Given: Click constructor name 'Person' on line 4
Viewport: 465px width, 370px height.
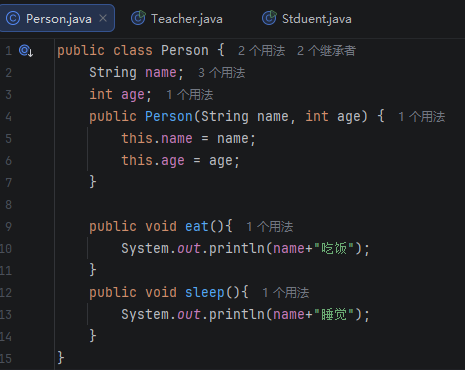Looking at the screenshot, I should coord(169,117).
